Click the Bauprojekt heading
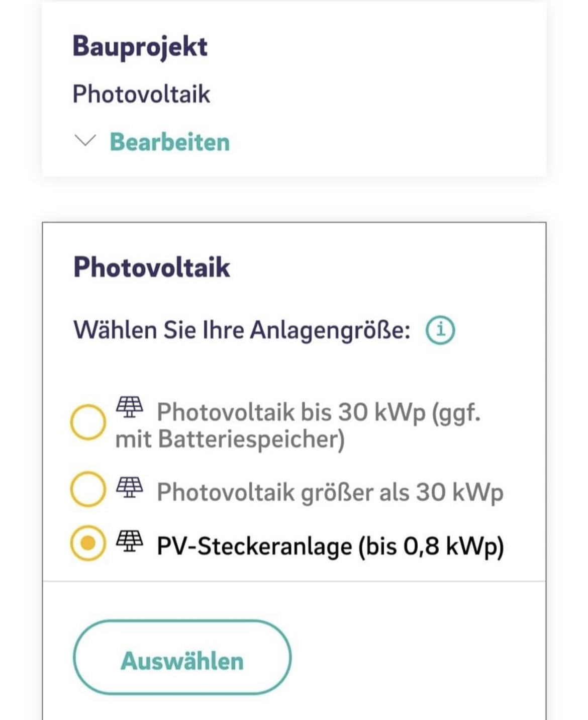 (x=140, y=46)
